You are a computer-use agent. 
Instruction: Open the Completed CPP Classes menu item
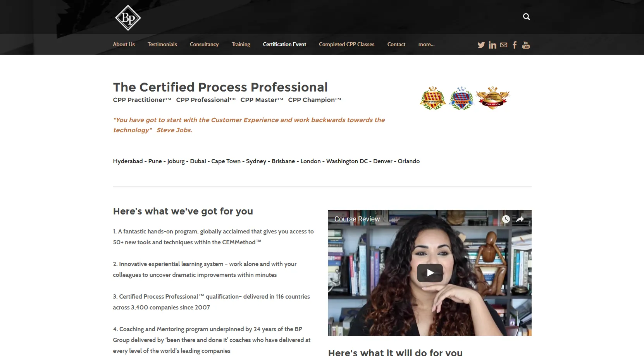[347, 44]
